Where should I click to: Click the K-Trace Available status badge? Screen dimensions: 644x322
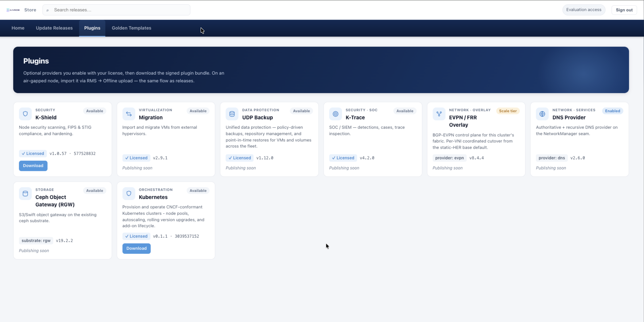click(x=405, y=111)
